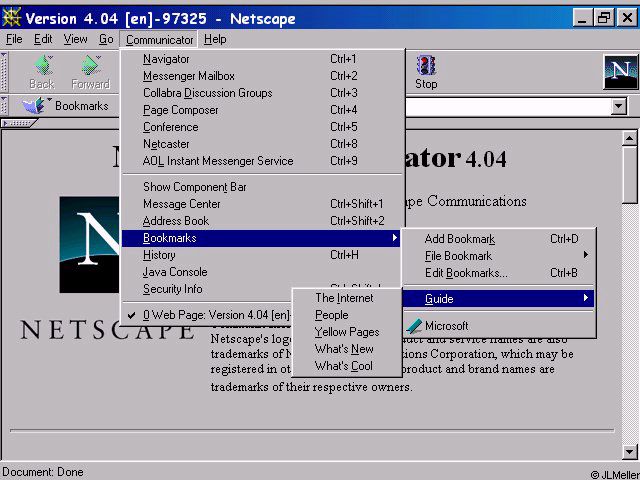Image resolution: width=640 pixels, height=480 pixels.
Task: Open the Address Book entry
Action: point(261,221)
